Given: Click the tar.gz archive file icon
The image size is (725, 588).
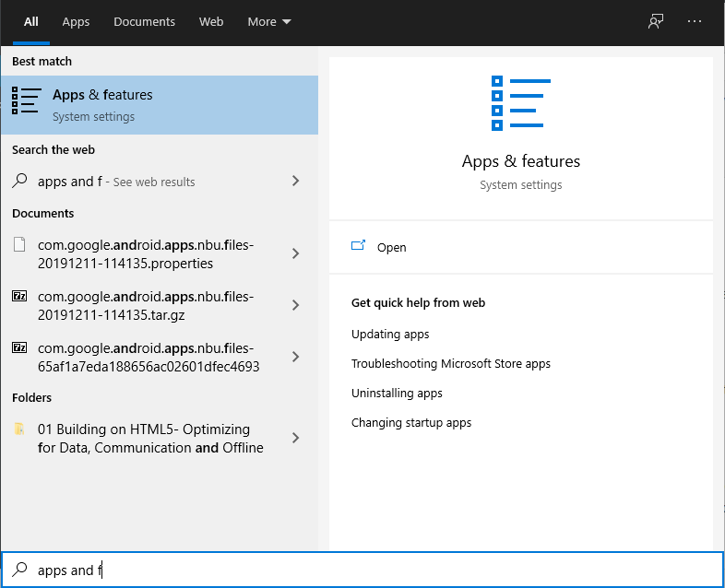Looking at the screenshot, I should [x=19, y=297].
